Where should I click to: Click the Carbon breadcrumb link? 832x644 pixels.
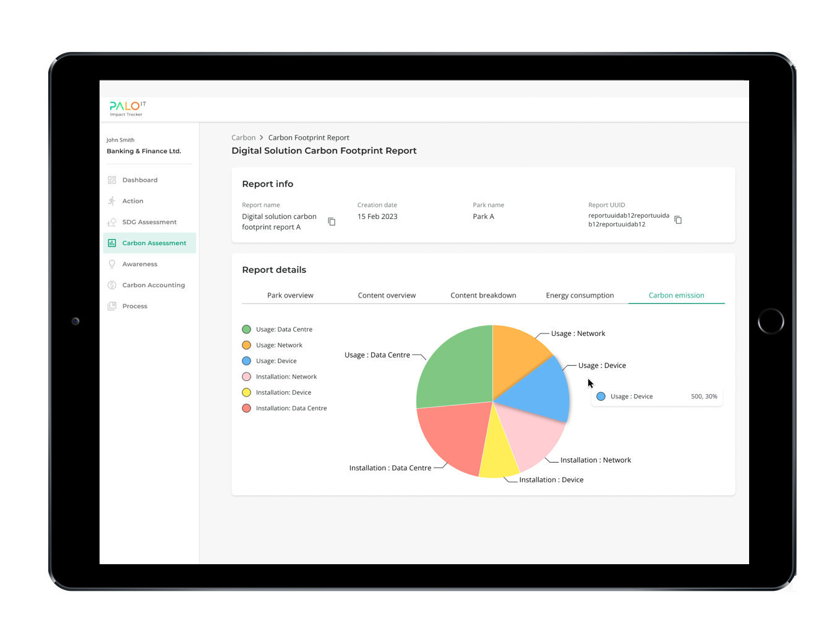pos(243,138)
